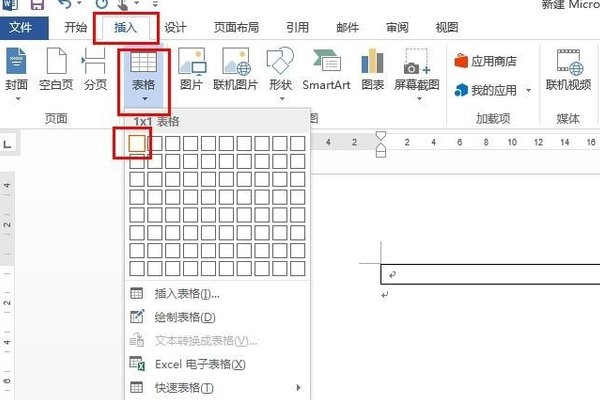600x400 pixels.
Task: Select the 插入 (Insert) ribbon tab
Action: coord(125,28)
